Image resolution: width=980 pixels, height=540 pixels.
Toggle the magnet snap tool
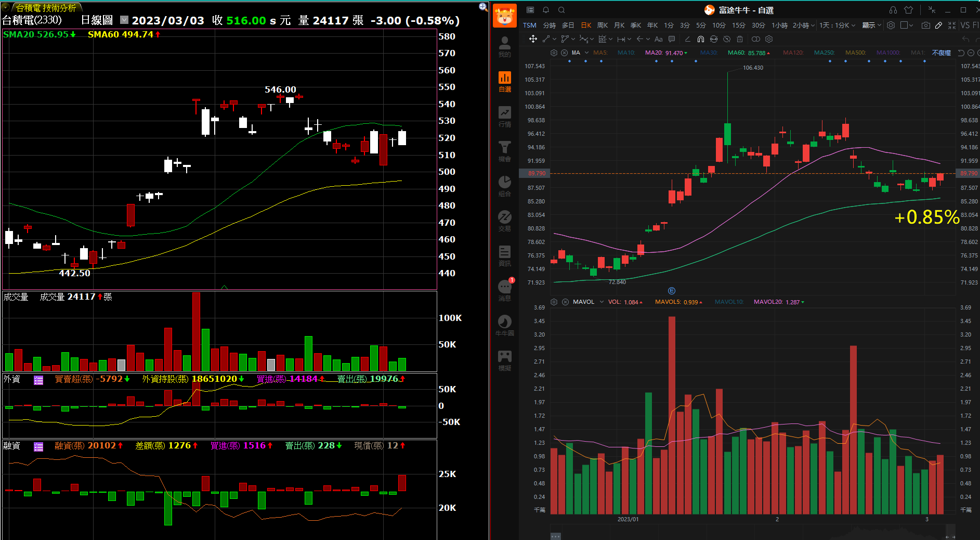point(701,39)
